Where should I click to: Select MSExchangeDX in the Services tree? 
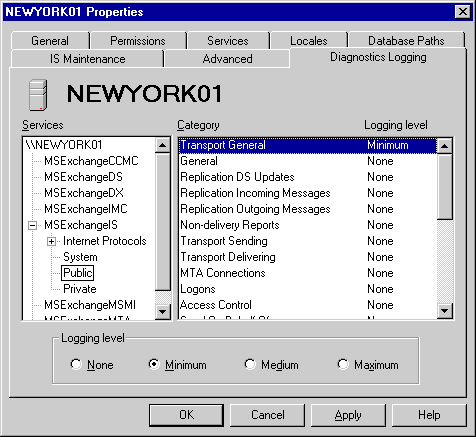click(84, 193)
